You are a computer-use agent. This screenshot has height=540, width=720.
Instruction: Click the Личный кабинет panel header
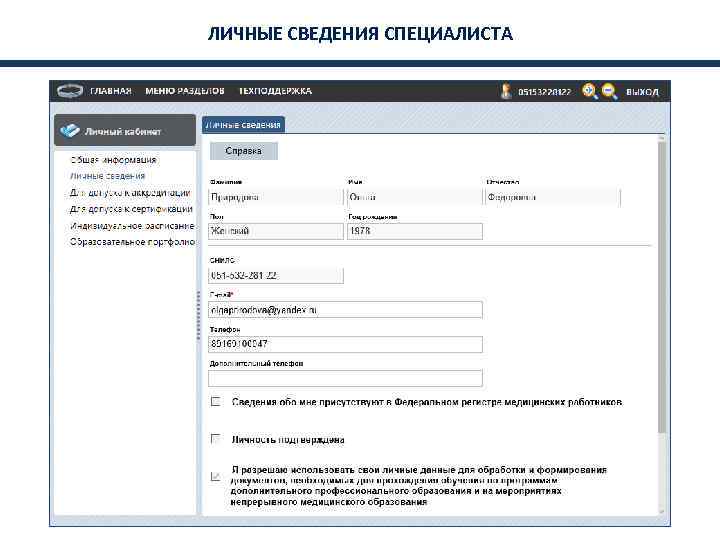125,130
